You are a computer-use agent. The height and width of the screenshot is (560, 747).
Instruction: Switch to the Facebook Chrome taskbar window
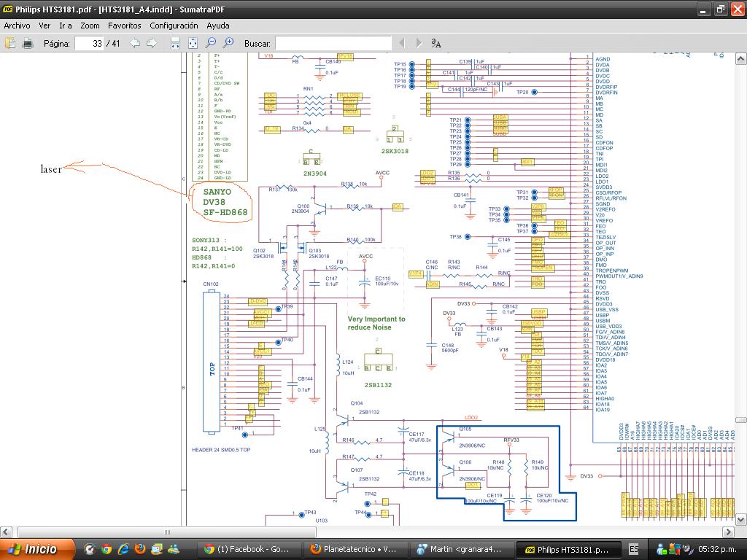click(x=249, y=550)
